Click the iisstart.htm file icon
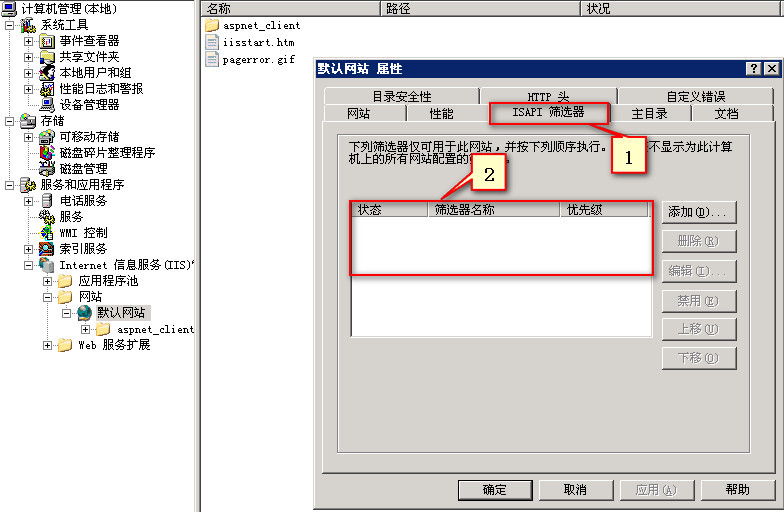784x512 pixels. click(212, 42)
